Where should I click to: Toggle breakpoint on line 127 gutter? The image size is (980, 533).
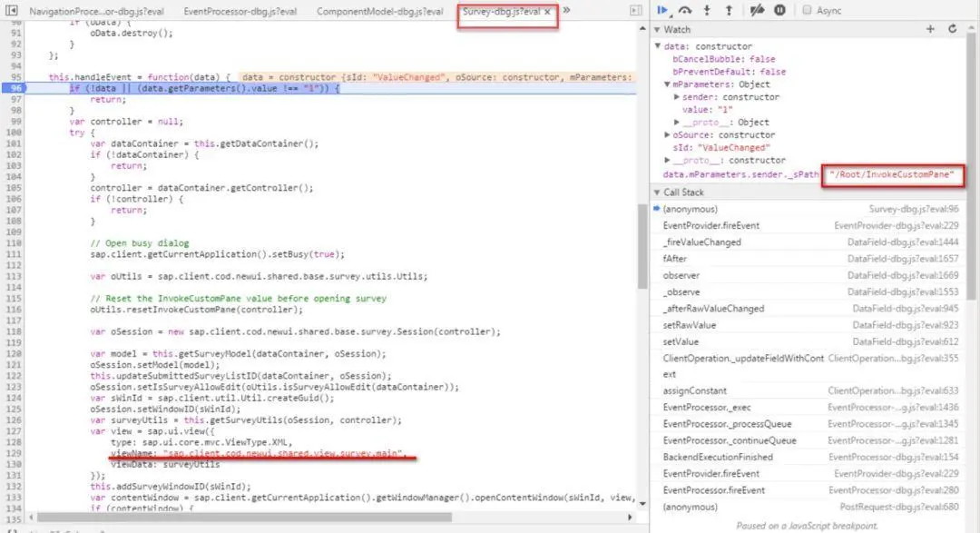pyautogui.click(x=14, y=431)
